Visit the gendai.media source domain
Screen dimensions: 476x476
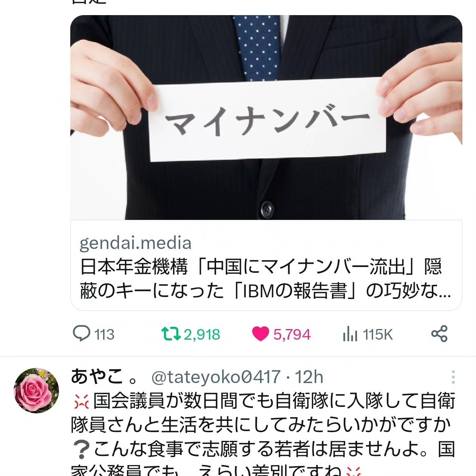(136, 243)
